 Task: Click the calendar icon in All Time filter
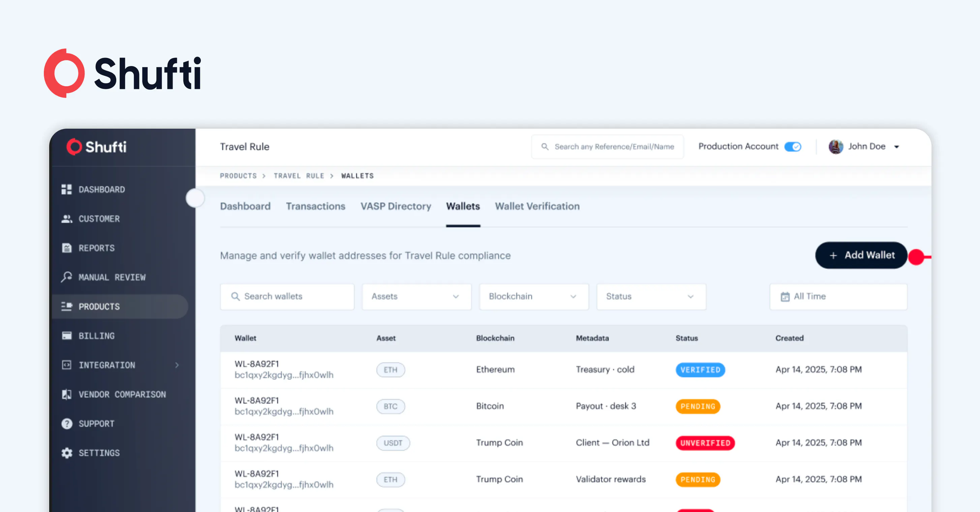[785, 297]
